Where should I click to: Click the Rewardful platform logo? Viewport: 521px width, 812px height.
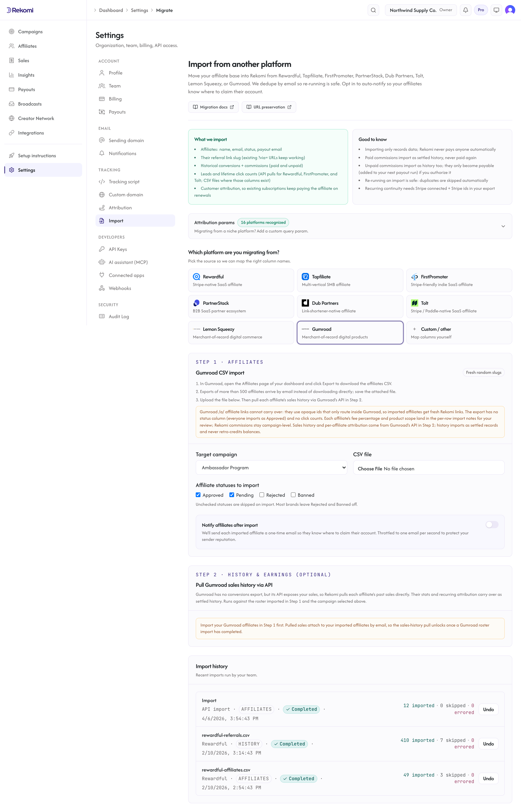tap(196, 277)
